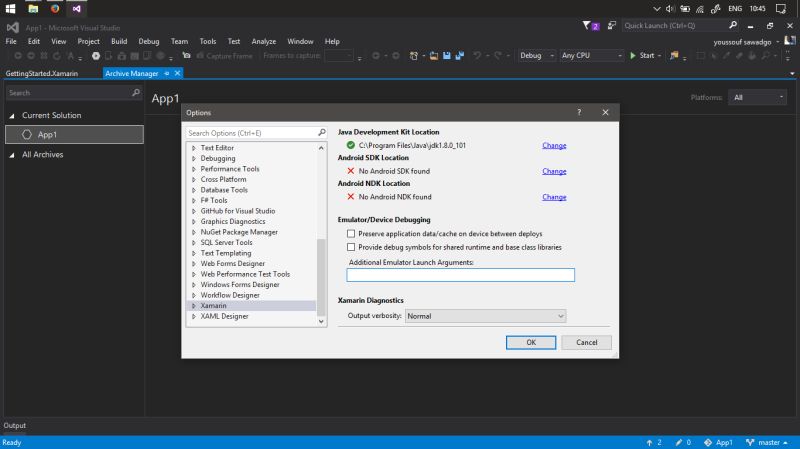Viewport: 800px width, 449px height.
Task: Click the search icon in Archive Manager search box
Action: 136,92
